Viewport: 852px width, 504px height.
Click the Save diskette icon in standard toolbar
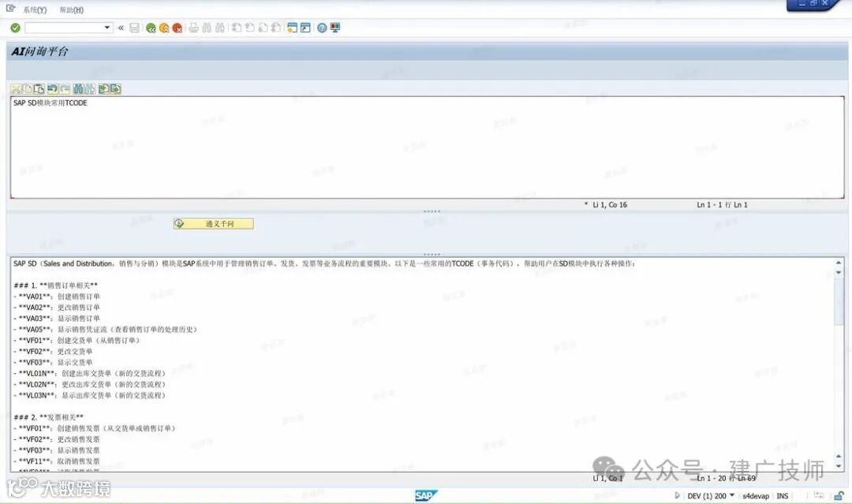point(134,28)
